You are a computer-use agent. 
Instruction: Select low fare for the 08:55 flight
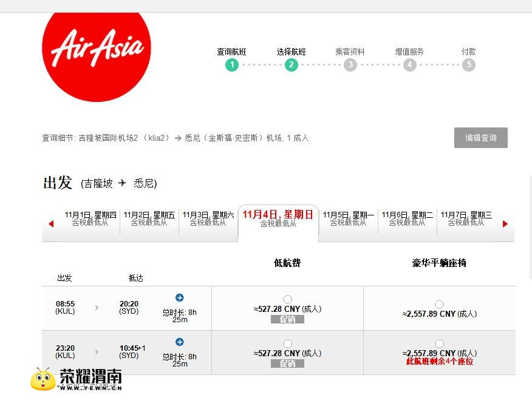(x=287, y=299)
